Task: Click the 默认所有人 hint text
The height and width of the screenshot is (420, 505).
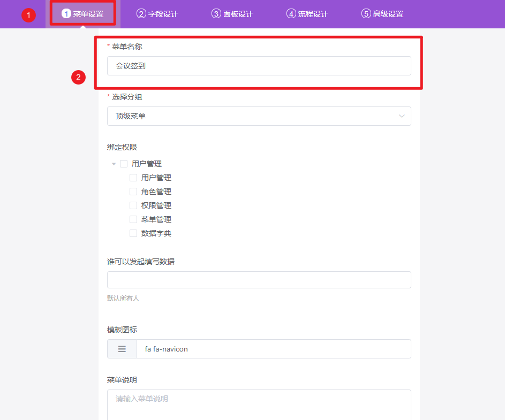Action: tap(123, 299)
